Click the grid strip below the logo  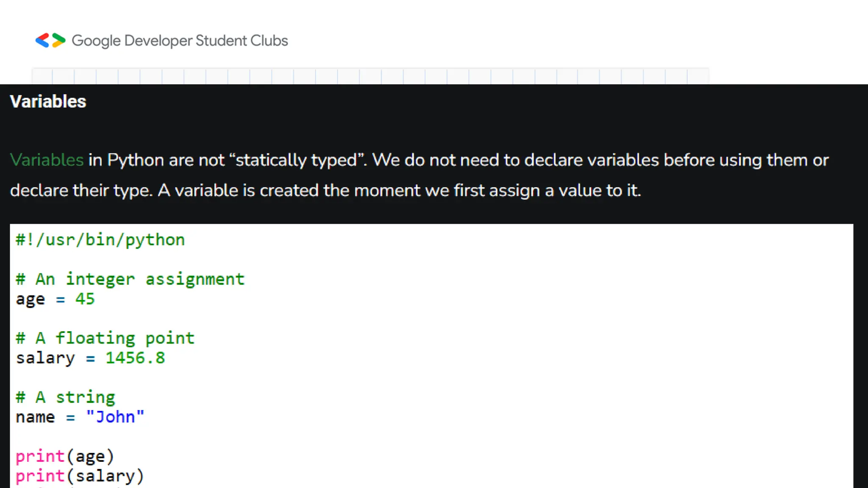pyautogui.click(x=370, y=76)
